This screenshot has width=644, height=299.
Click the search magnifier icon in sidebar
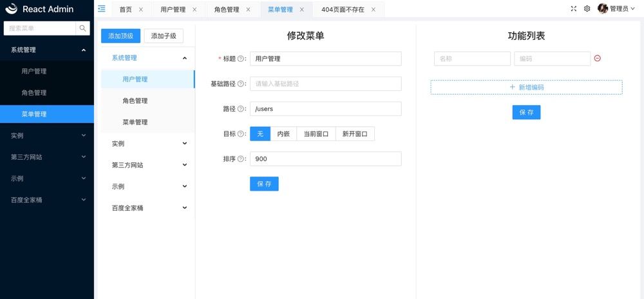82,28
